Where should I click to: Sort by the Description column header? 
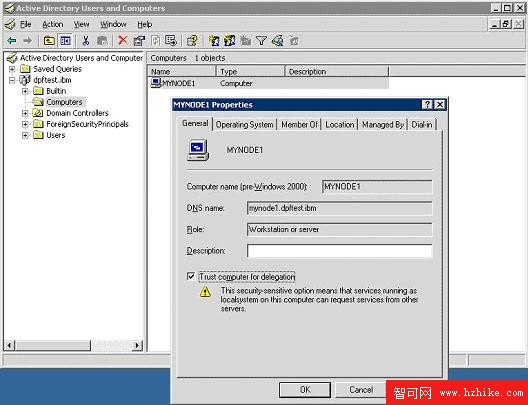point(337,72)
